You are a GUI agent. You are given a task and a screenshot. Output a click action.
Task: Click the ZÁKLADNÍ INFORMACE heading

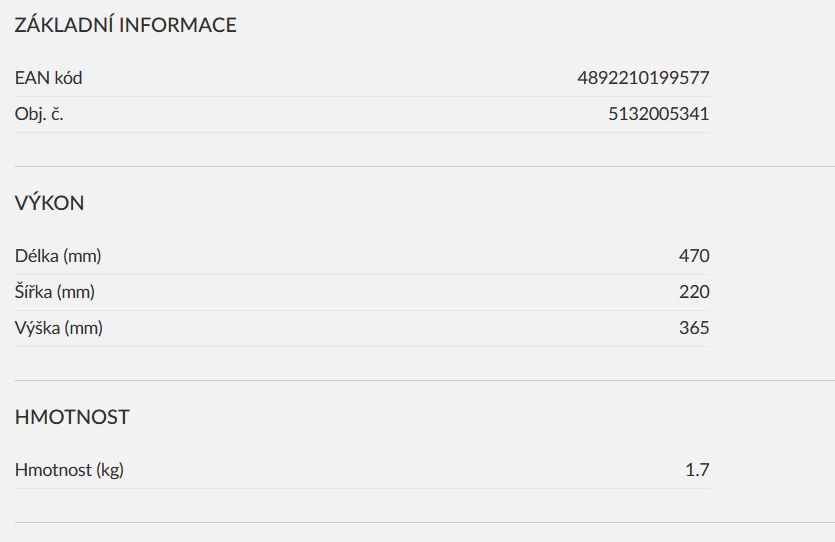(125, 25)
